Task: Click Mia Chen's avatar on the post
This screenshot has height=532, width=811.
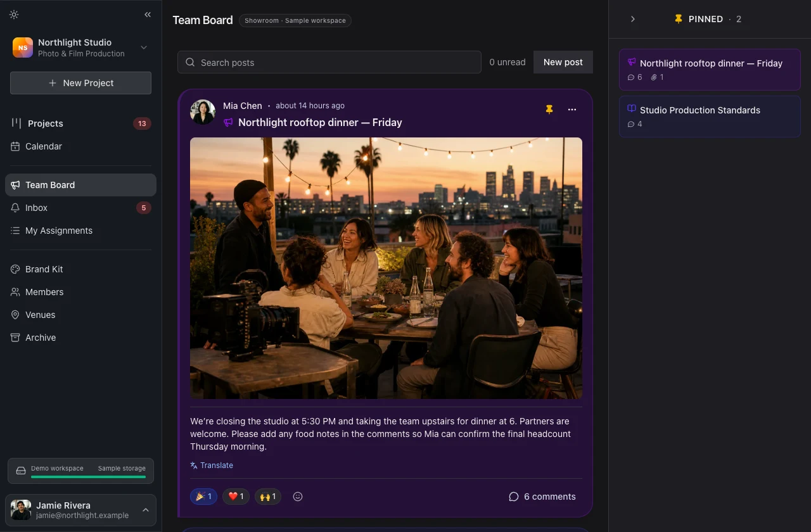Action: 203,112
